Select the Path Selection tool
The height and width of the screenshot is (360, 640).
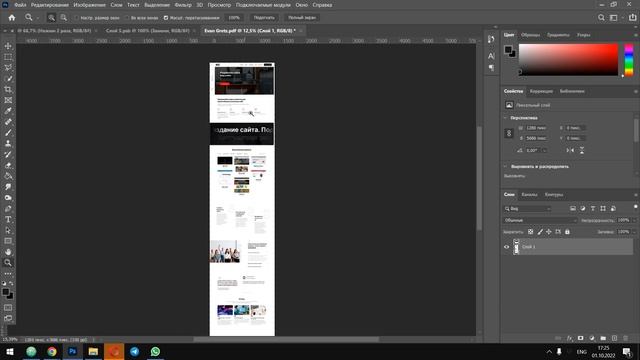[8, 230]
